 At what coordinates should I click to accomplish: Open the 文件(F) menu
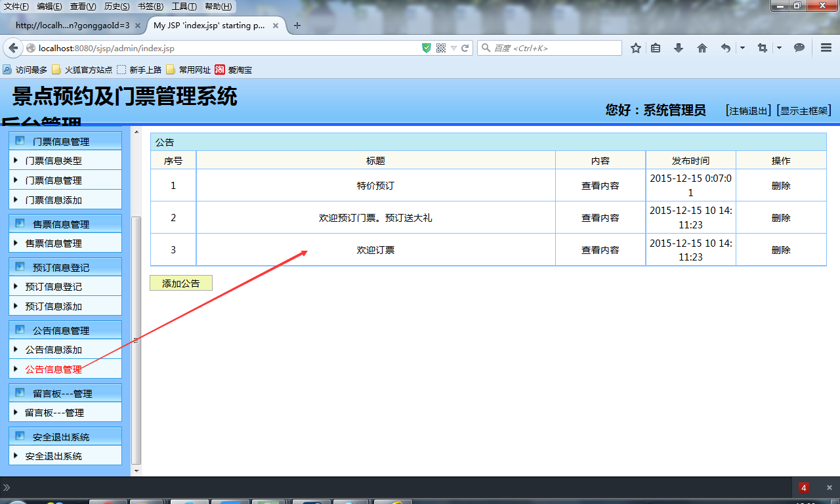point(16,7)
